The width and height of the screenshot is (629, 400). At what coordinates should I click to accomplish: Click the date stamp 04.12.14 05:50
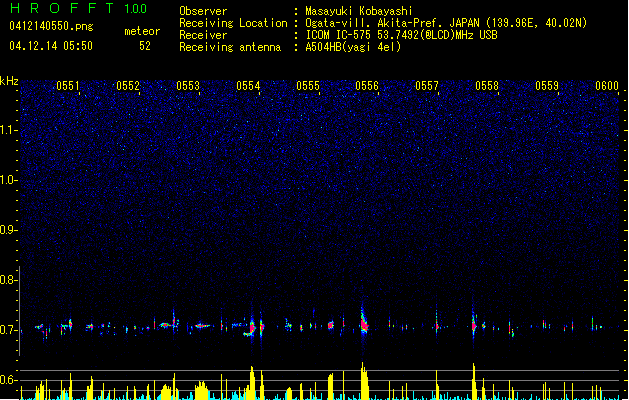pyautogui.click(x=51, y=46)
